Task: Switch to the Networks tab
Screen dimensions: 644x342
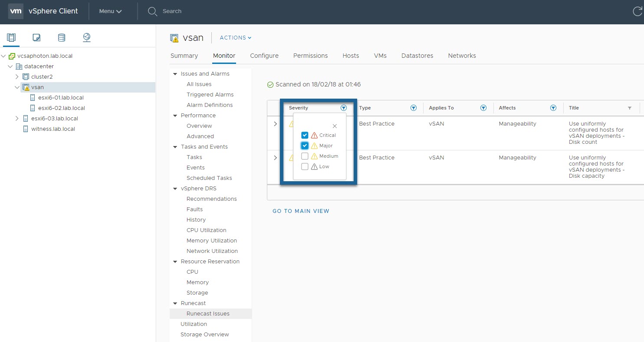Action: [x=462, y=56]
